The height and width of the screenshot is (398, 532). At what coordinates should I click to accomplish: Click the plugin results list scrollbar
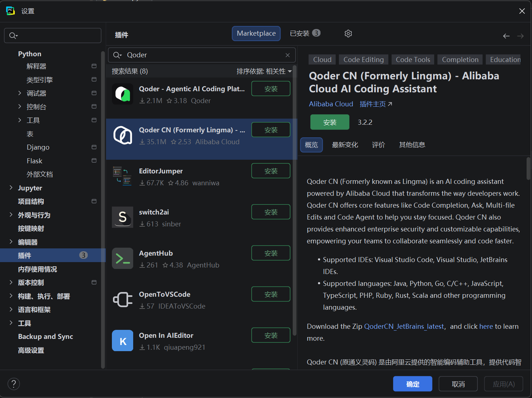295,200
